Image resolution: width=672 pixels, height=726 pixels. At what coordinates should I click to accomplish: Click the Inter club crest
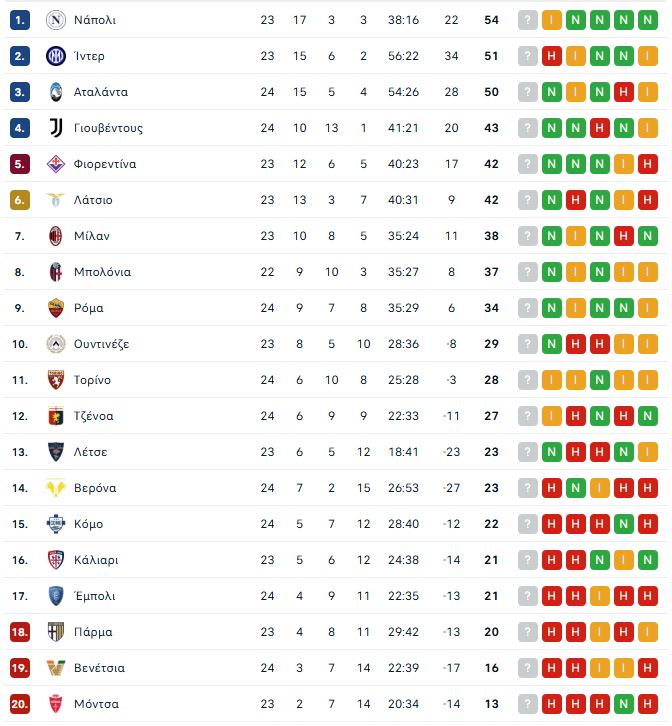[x=55, y=56]
